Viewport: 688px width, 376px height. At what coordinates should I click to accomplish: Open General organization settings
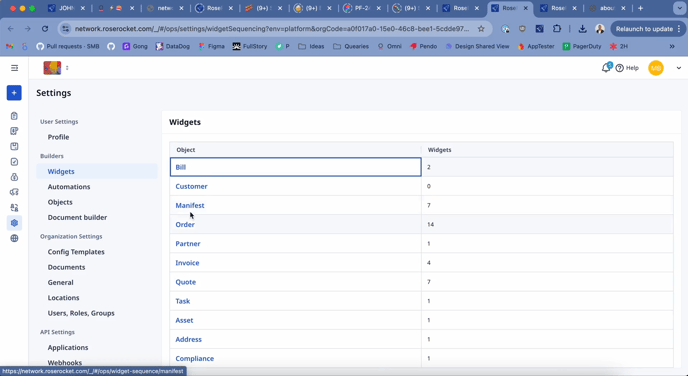(61, 283)
